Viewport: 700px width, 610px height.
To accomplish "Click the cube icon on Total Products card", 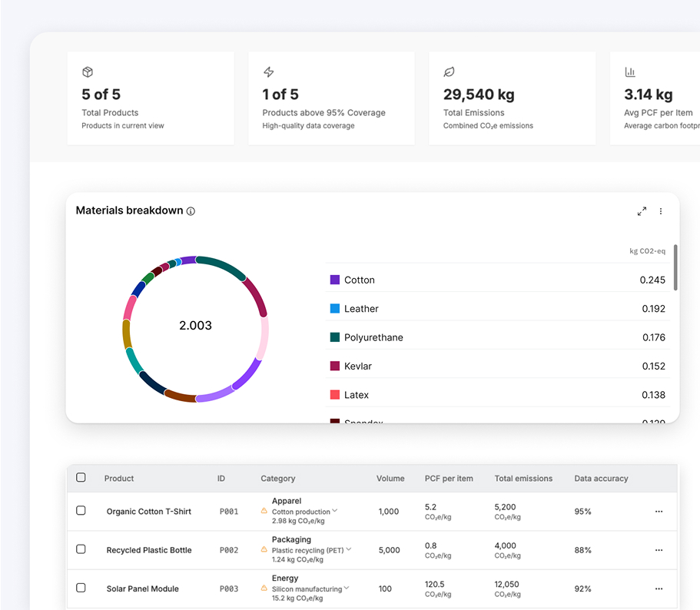I will [88, 72].
